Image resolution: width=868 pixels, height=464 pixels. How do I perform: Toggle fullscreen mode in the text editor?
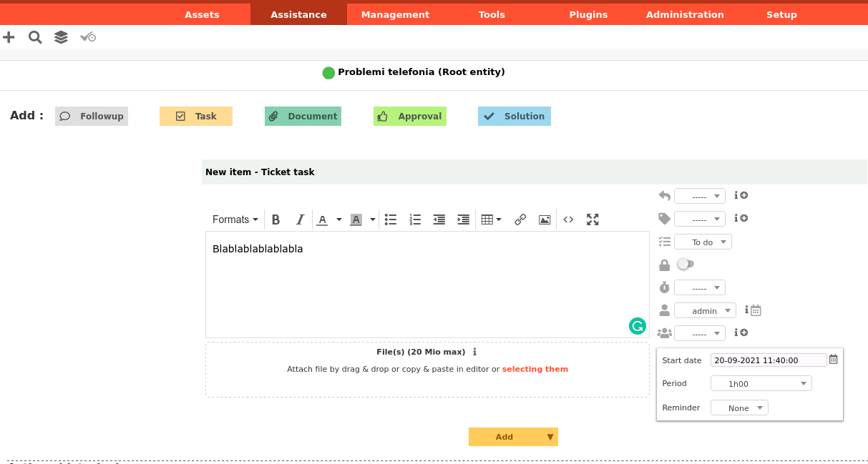pyautogui.click(x=593, y=219)
